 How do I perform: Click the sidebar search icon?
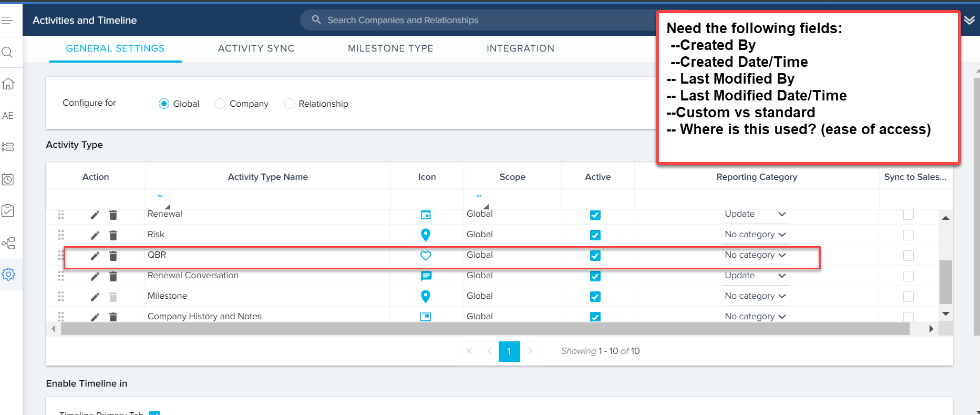point(7,52)
